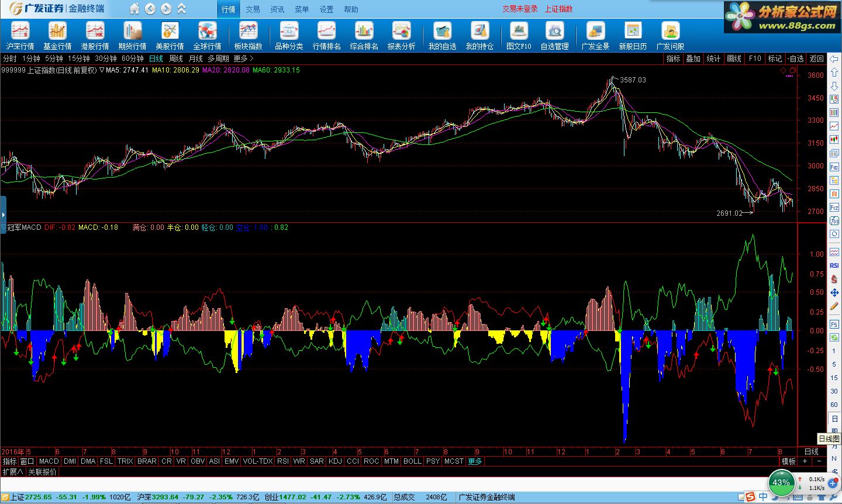Viewport: 842px width, 504px height.
Task: Click the minus zoom button beside 模板
Action: point(819,461)
